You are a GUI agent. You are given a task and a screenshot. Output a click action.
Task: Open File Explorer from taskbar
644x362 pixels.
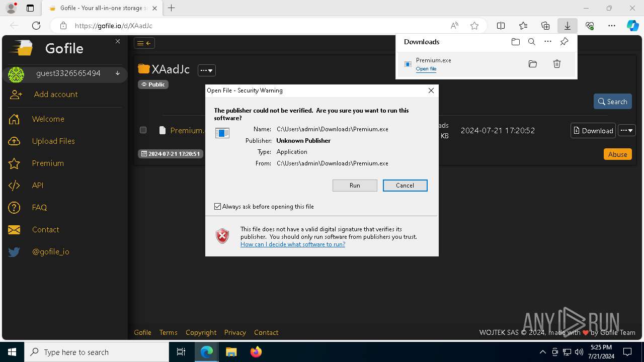(x=231, y=352)
